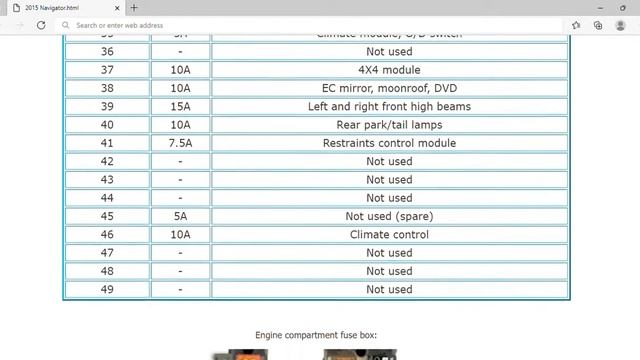640x360 pixels.
Task: Close the 2015 Navigator.html tab
Action: point(117,8)
